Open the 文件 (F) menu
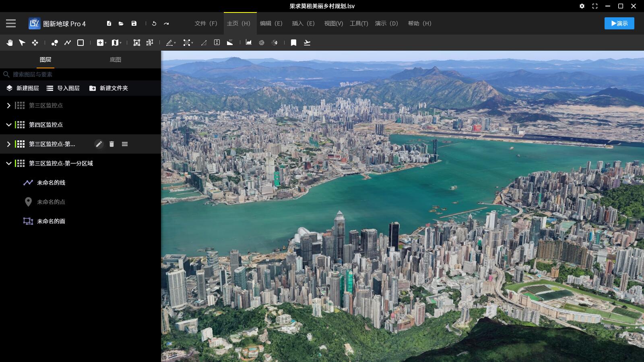Screen dimensions: 644x362 (x=206, y=23)
